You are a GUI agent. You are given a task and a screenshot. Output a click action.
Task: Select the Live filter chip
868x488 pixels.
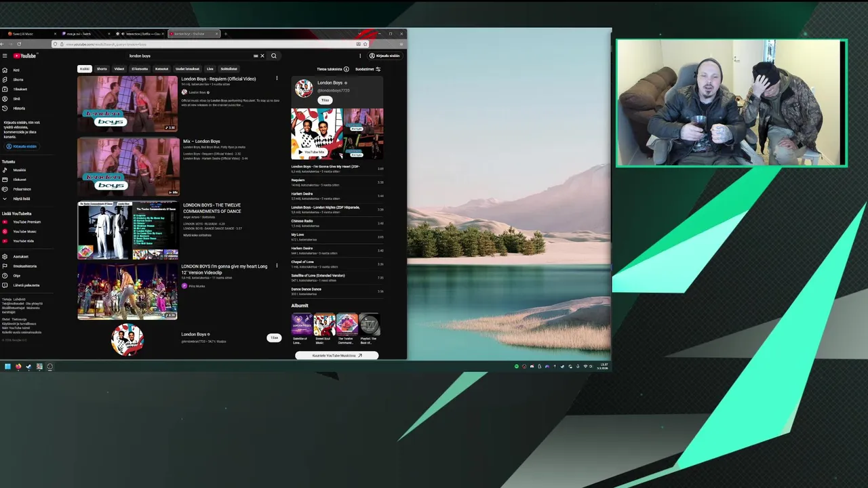click(210, 68)
